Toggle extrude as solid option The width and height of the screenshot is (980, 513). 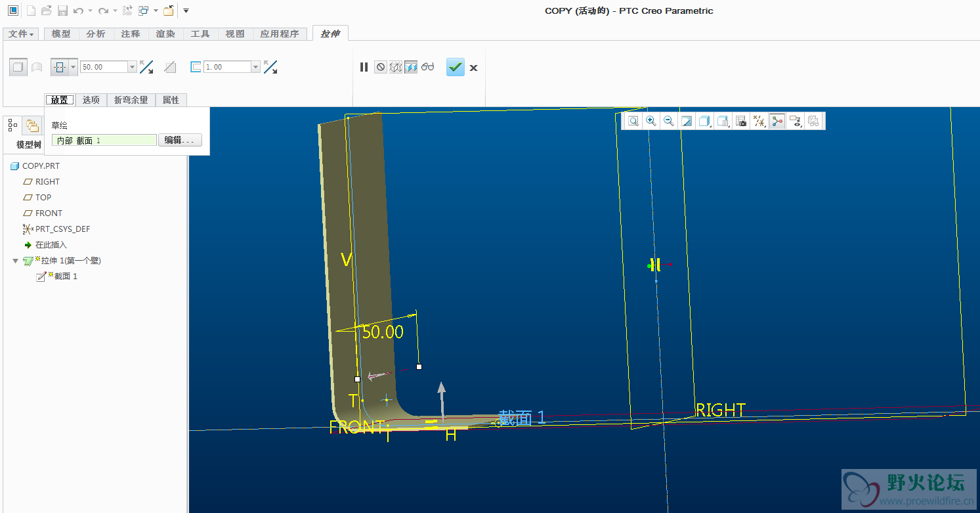point(18,66)
